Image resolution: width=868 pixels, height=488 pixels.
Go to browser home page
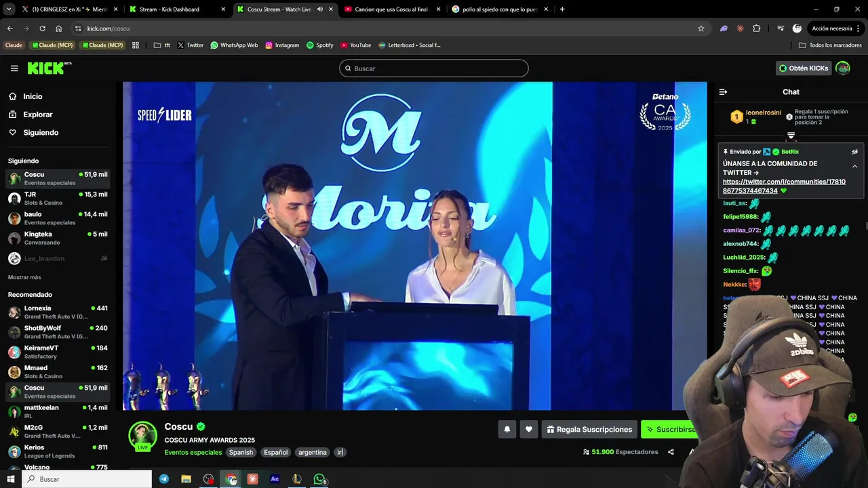pos(58,28)
